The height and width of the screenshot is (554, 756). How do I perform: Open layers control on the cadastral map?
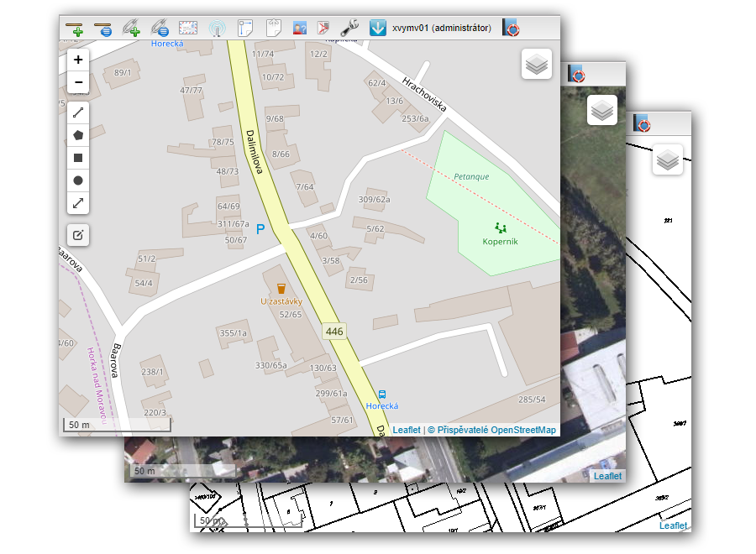668,159
